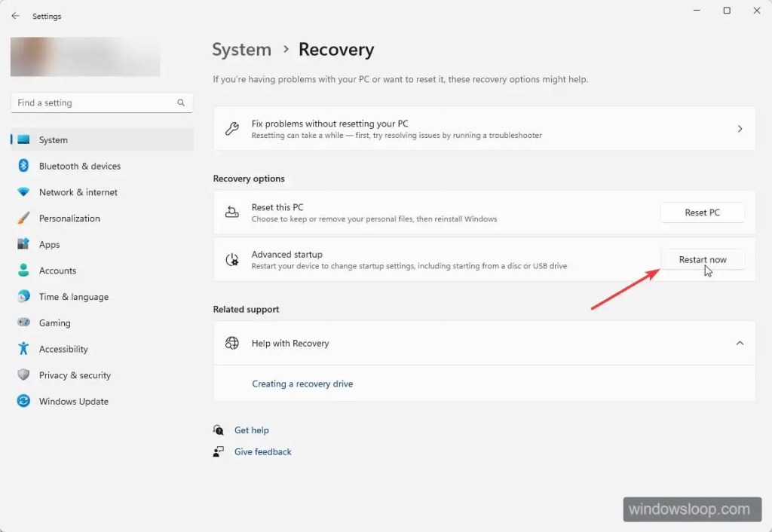
Task: Click the Bluetooth & devices icon
Action: pyautogui.click(x=23, y=166)
